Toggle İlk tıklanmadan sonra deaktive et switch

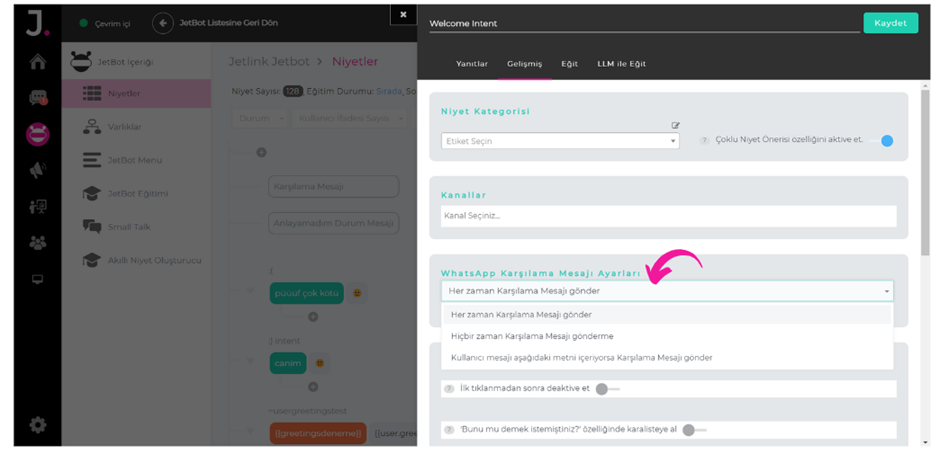click(607, 389)
